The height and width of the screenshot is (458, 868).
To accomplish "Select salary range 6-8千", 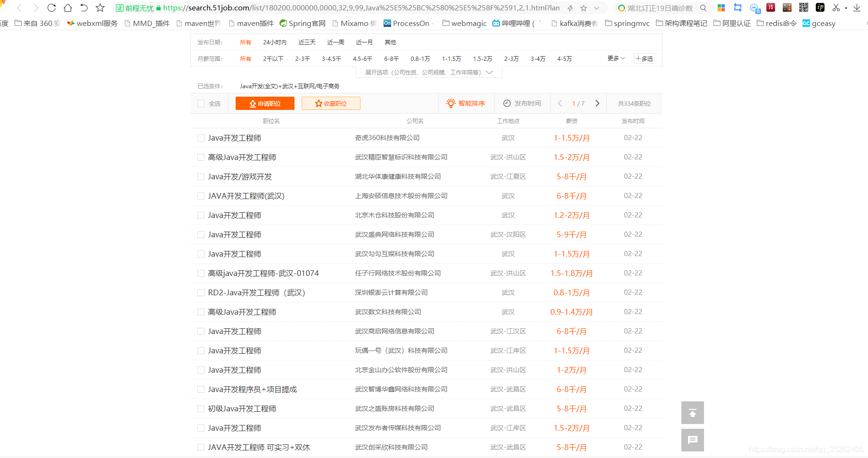I will pyautogui.click(x=391, y=59).
